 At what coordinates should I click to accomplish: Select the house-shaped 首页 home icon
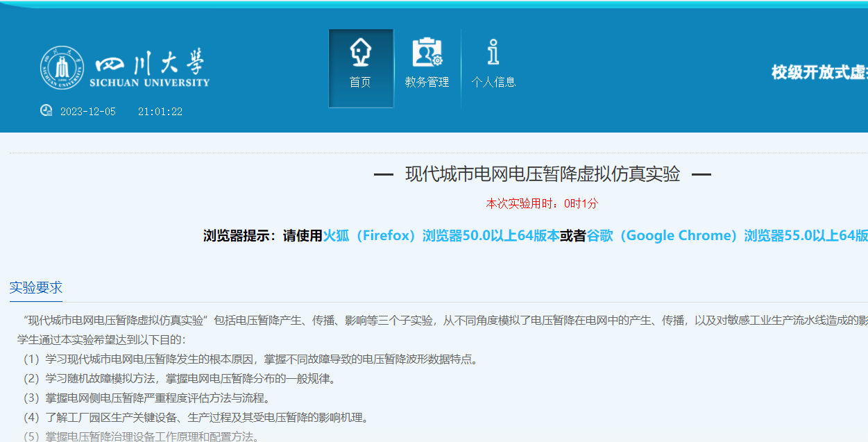pos(360,52)
